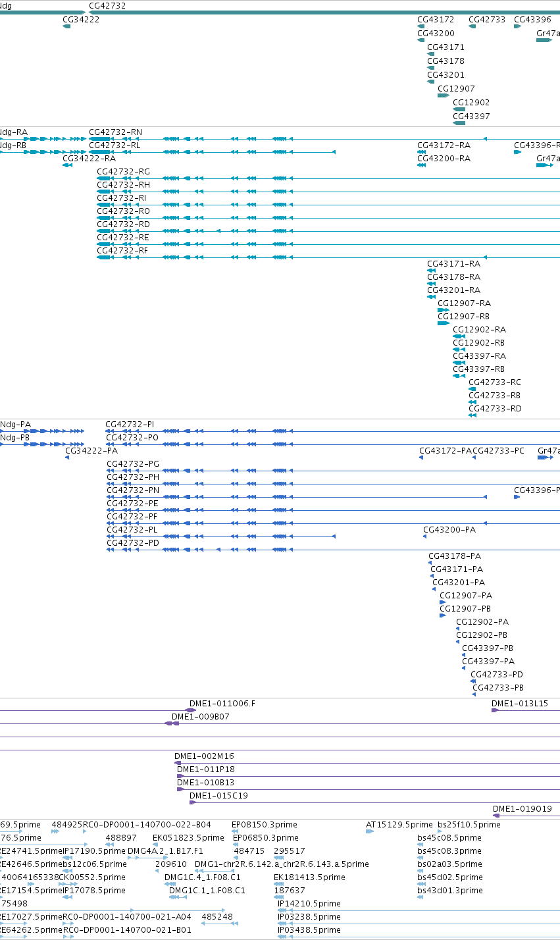Select protein CG34222-PA
Image resolution: width=560 pixels, height=940 pixels.
pos(91,451)
